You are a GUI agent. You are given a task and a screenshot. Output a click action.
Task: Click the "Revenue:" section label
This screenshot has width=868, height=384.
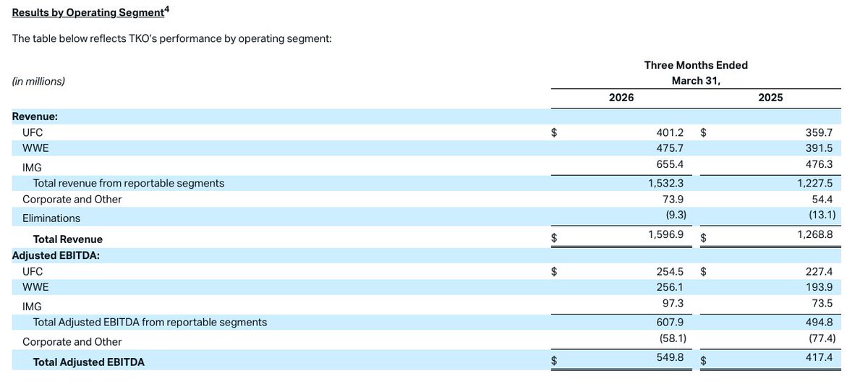pos(35,116)
